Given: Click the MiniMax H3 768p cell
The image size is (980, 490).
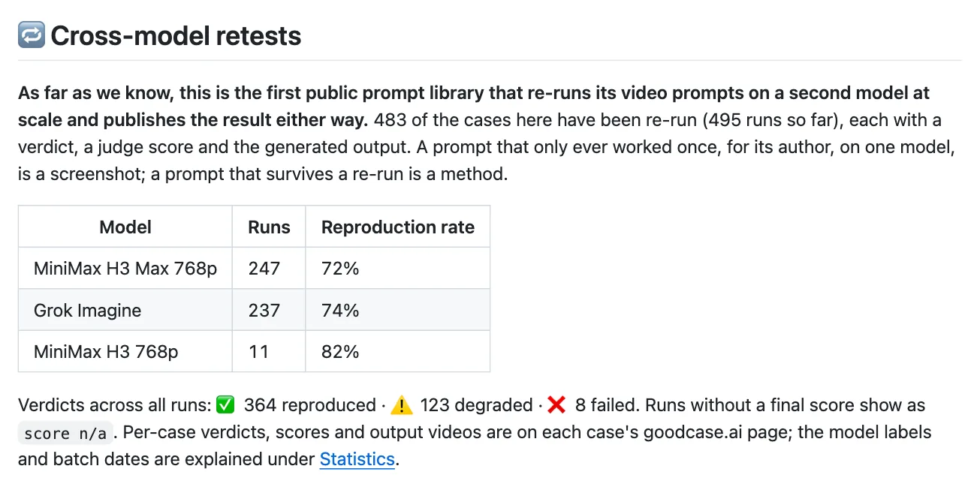Looking at the screenshot, I should tap(125, 351).
